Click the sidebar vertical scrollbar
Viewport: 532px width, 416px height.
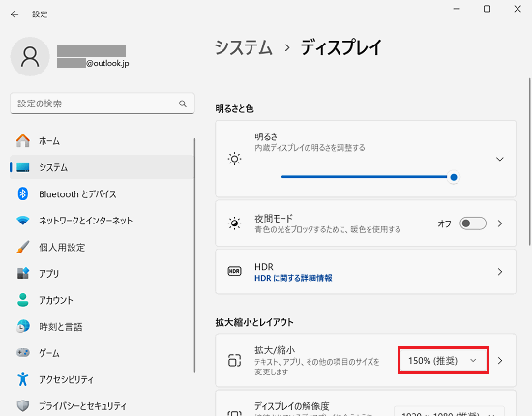pyautogui.click(x=195, y=255)
